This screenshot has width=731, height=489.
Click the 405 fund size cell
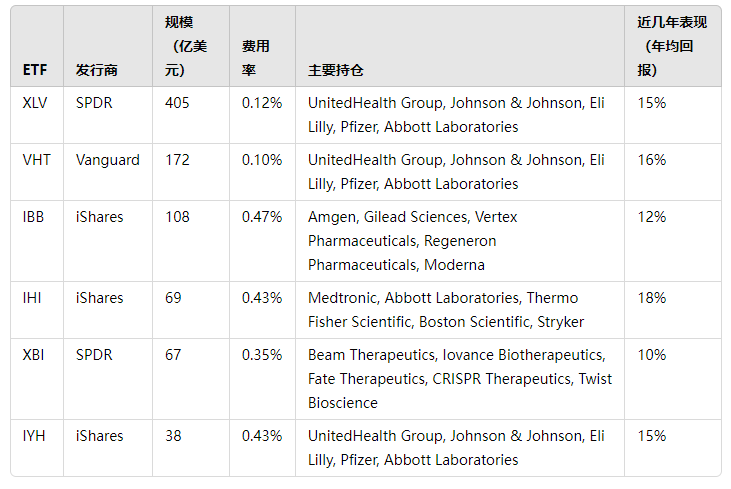177,102
